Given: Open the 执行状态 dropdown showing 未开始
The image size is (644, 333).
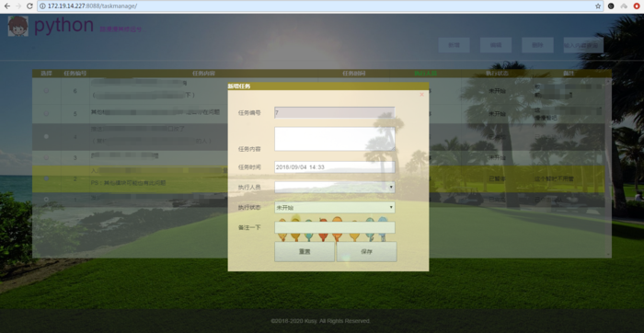Looking at the screenshot, I should [335, 207].
